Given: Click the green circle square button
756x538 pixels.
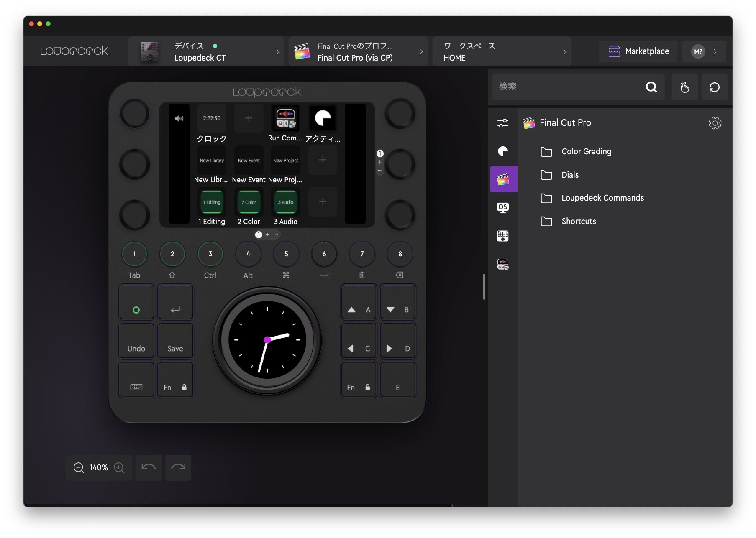Looking at the screenshot, I should (136, 302).
